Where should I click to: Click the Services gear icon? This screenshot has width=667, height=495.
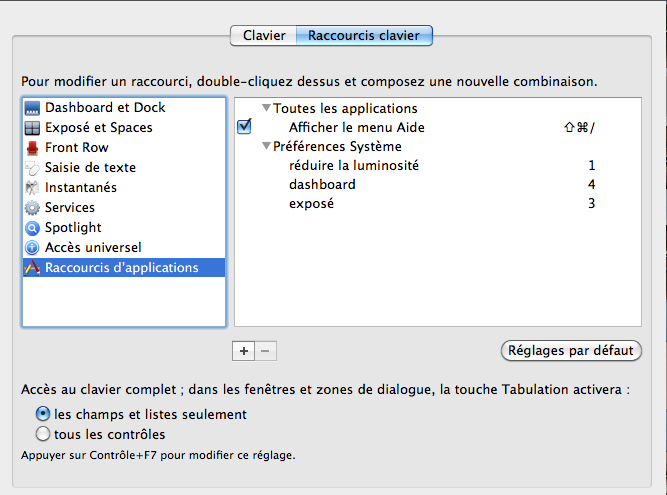tap(32, 208)
